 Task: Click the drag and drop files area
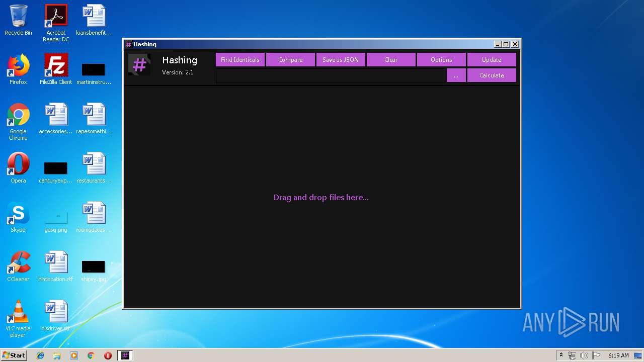[x=321, y=197]
